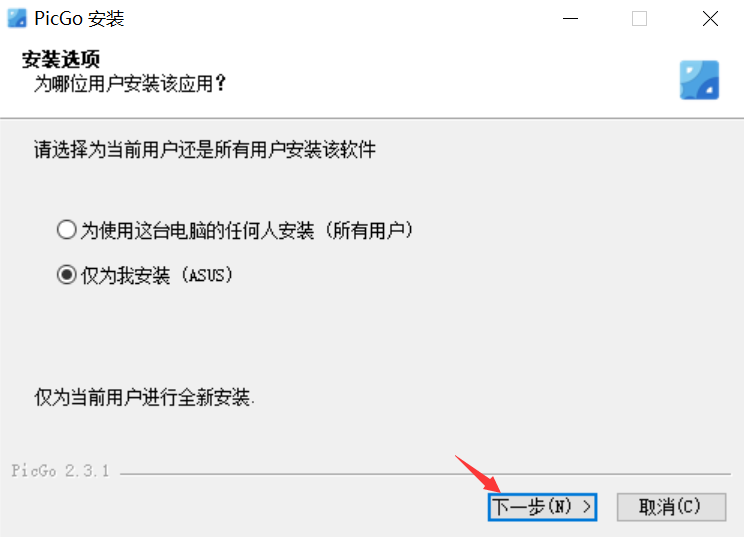Select the 仅为我安装 (ASUS) radio button
744x537 pixels.
point(66,275)
